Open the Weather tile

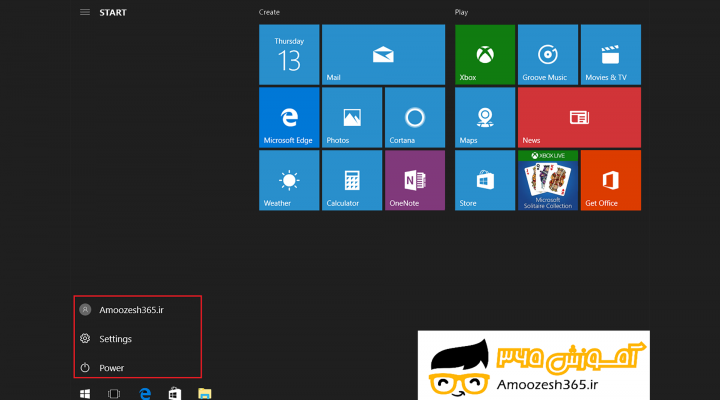point(289,180)
